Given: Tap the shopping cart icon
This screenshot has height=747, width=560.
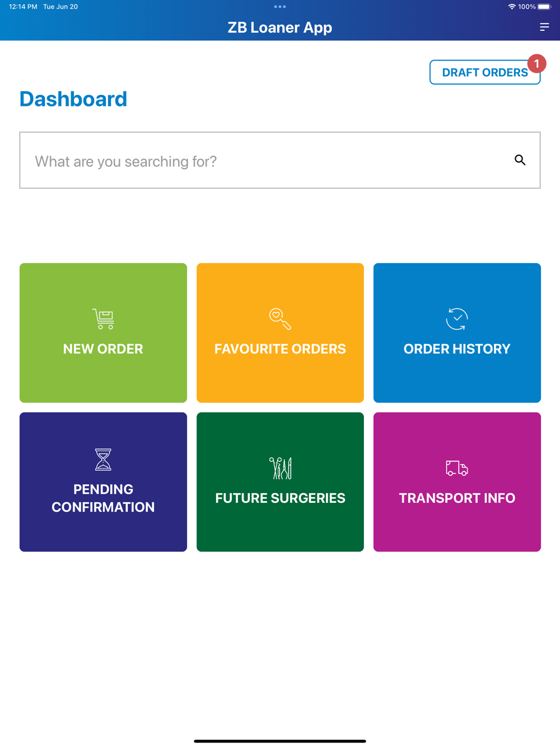Looking at the screenshot, I should [104, 319].
